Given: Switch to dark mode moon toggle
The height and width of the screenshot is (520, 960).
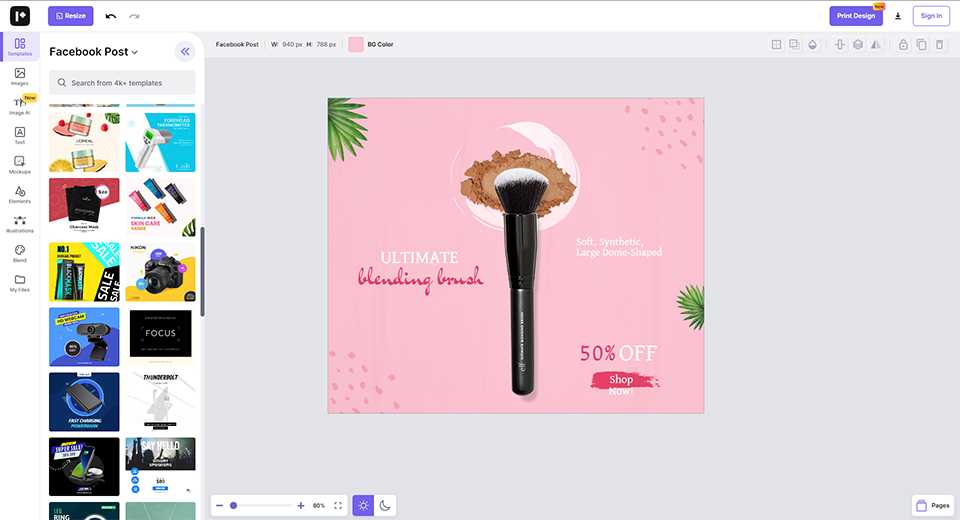Looking at the screenshot, I should click(x=384, y=506).
